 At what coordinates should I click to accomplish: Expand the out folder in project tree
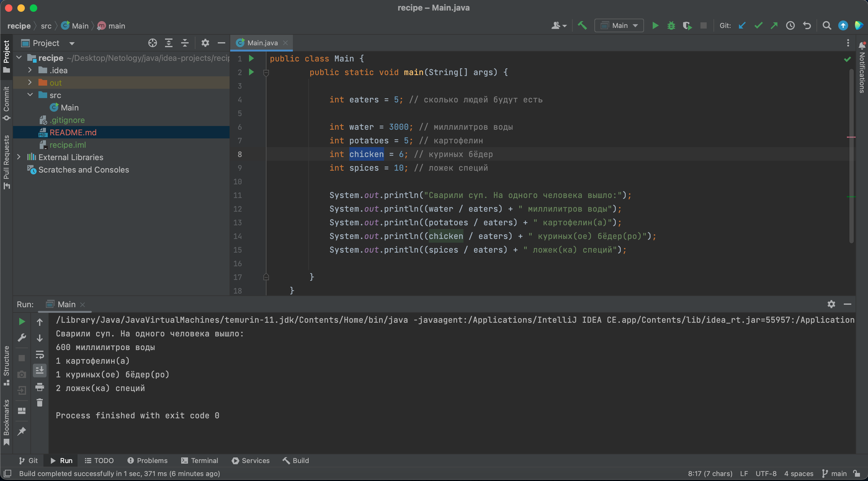point(30,83)
